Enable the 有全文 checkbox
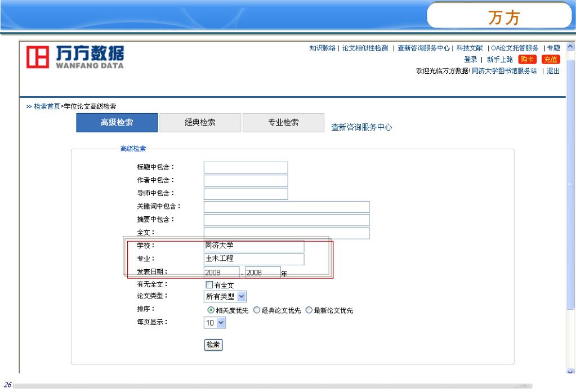The image size is (576, 392). coord(209,285)
